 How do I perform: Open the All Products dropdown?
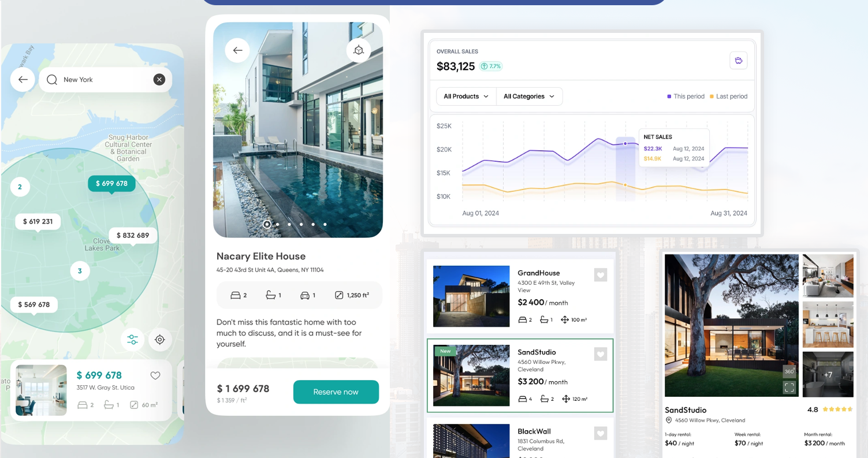pos(465,96)
